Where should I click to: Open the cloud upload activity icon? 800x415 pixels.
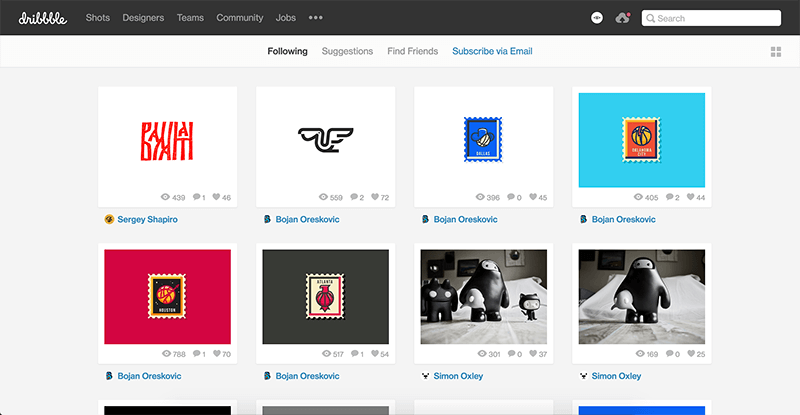point(623,18)
